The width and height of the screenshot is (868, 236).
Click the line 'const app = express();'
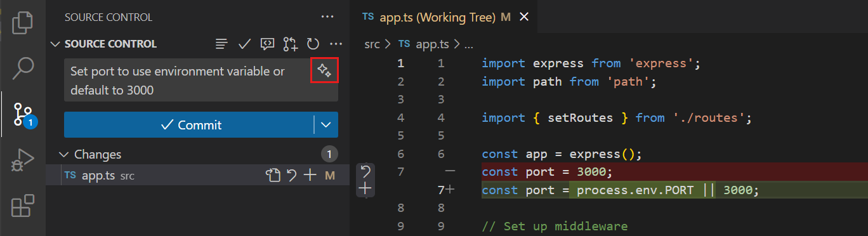pyautogui.click(x=562, y=154)
